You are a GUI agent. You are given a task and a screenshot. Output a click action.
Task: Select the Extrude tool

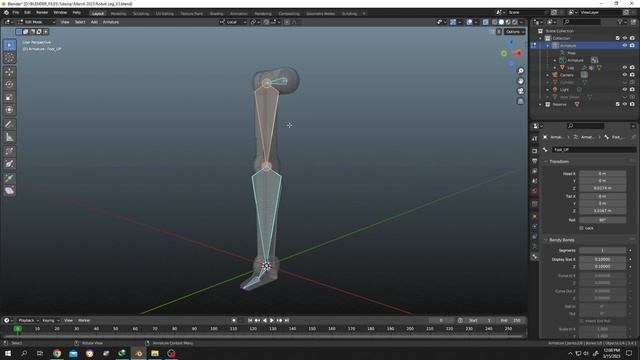9,178
